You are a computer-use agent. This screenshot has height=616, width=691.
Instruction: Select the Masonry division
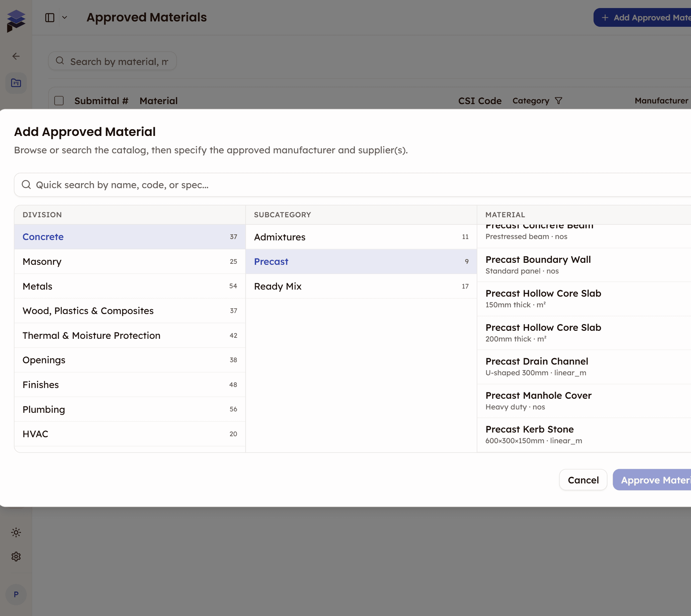[130, 261]
